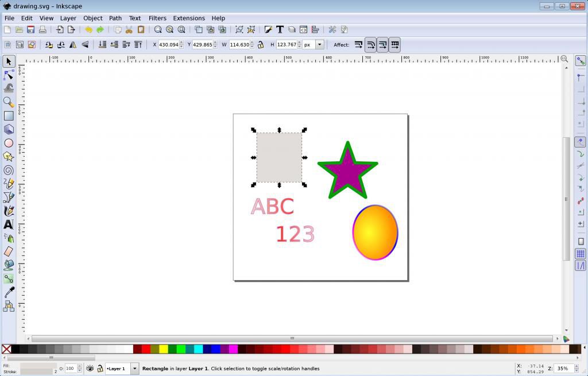588x376 pixels.
Task: Open the Align and Distribute dialog
Action: click(315, 30)
